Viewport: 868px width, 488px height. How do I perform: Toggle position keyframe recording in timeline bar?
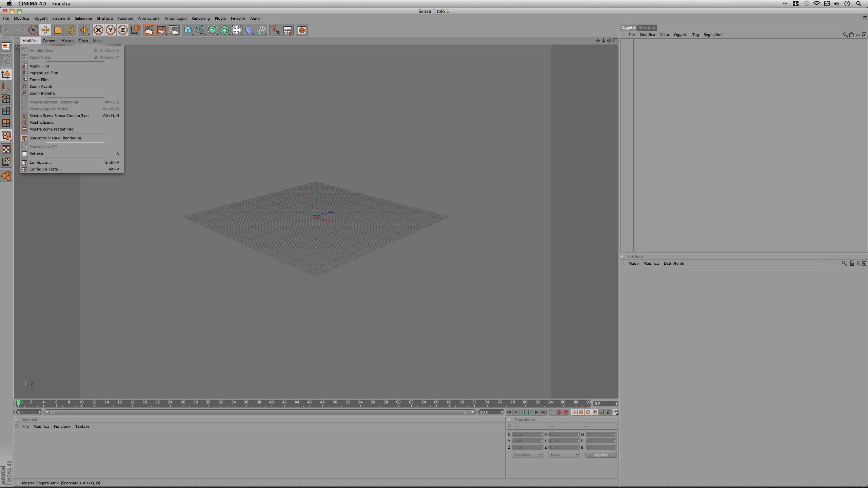pyautogui.click(x=574, y=412)
